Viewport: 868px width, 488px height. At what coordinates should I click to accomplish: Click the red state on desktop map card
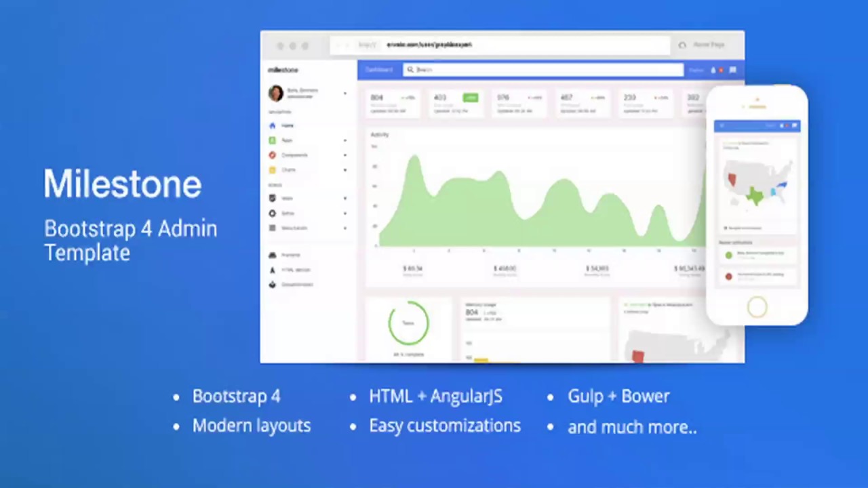click(637, 356)
